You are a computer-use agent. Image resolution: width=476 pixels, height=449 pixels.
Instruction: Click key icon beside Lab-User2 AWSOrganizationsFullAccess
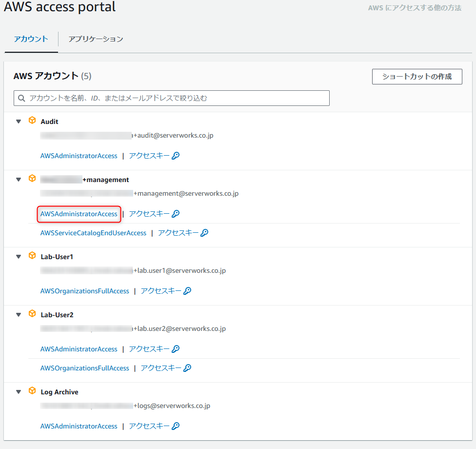coord(187,368)
